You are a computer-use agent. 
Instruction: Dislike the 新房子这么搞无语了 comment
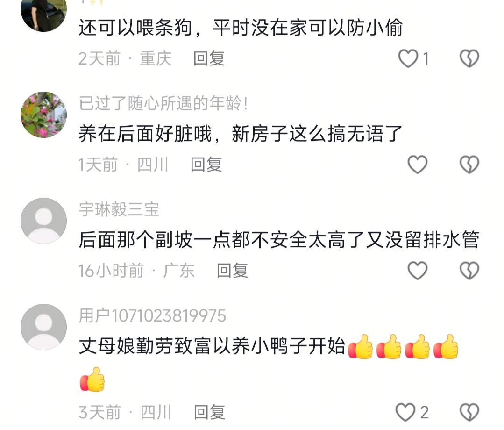pos(469,165)
